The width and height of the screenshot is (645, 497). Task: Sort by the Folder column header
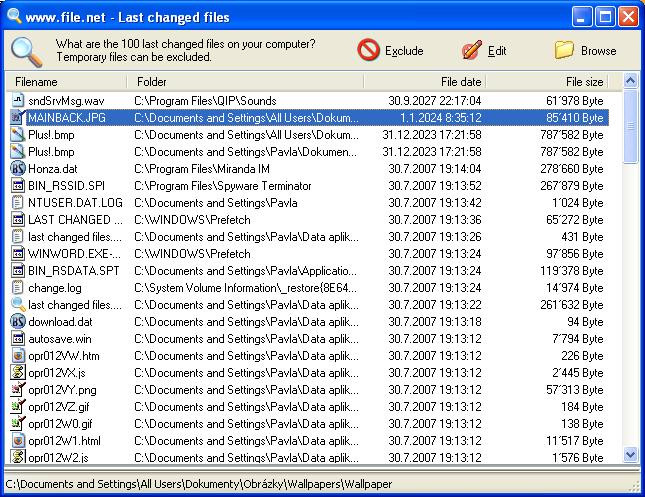[245, 81]
